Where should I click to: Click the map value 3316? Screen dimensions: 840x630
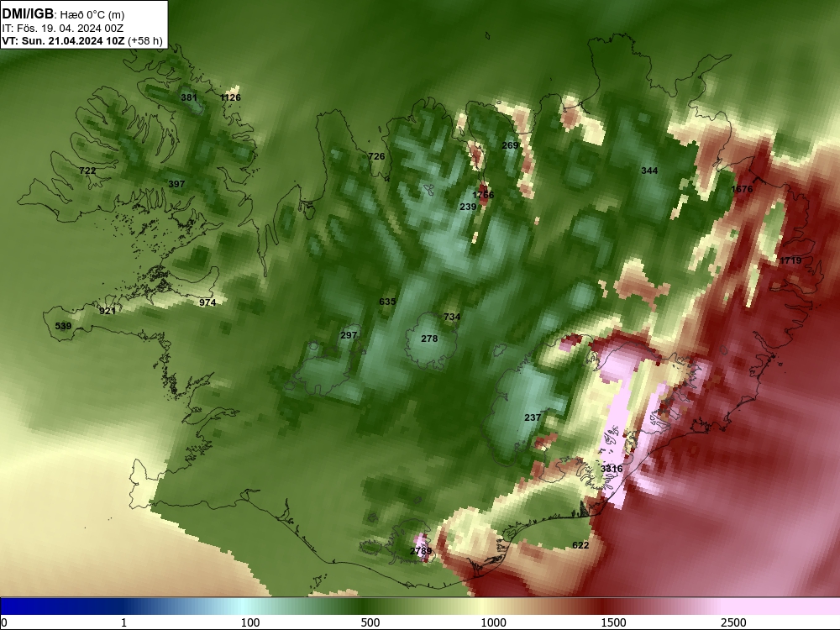[612, 469]
